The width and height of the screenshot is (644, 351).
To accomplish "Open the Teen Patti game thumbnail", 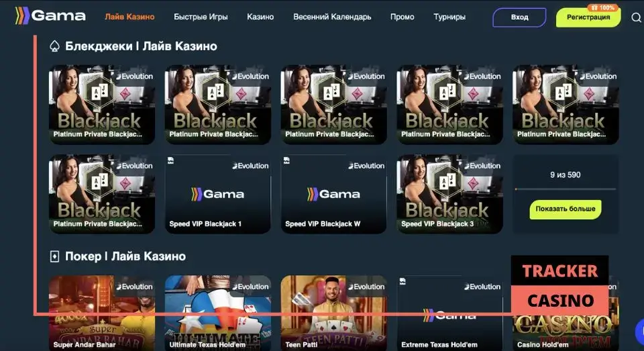I will click(x=333, y=313).
